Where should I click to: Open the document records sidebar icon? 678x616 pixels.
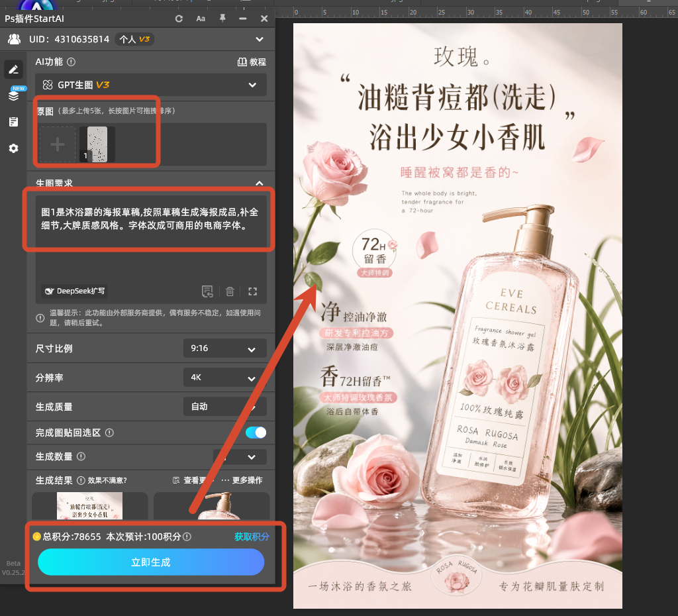click(13, 122)
